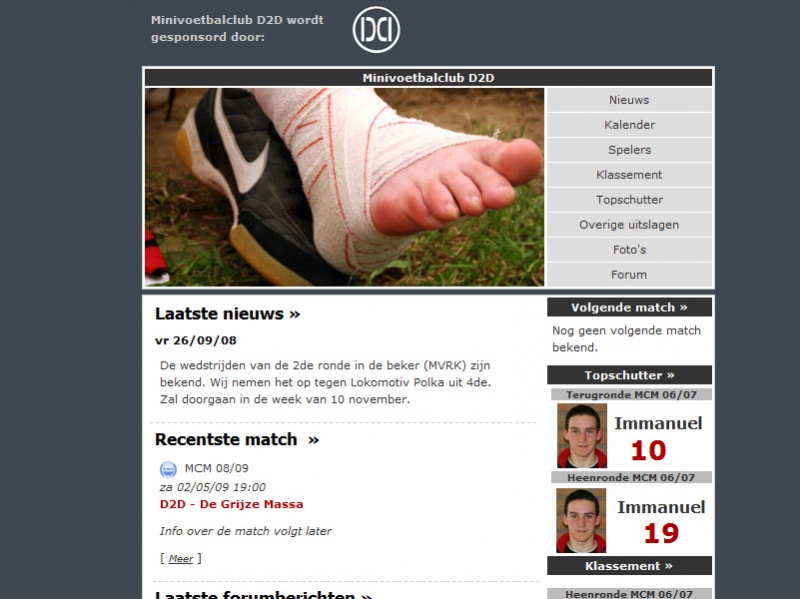The image size is (800, 599).
Task: Open the Nieuws menu item
Action: pos(629,100)
